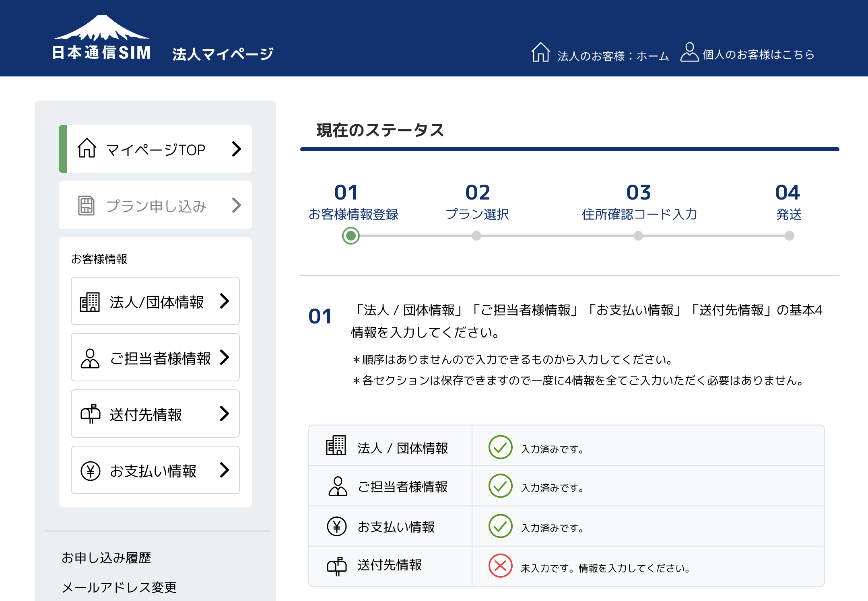Click red X icon in 送付先情報 status row
868x601 pixels.
pos(500,566)
